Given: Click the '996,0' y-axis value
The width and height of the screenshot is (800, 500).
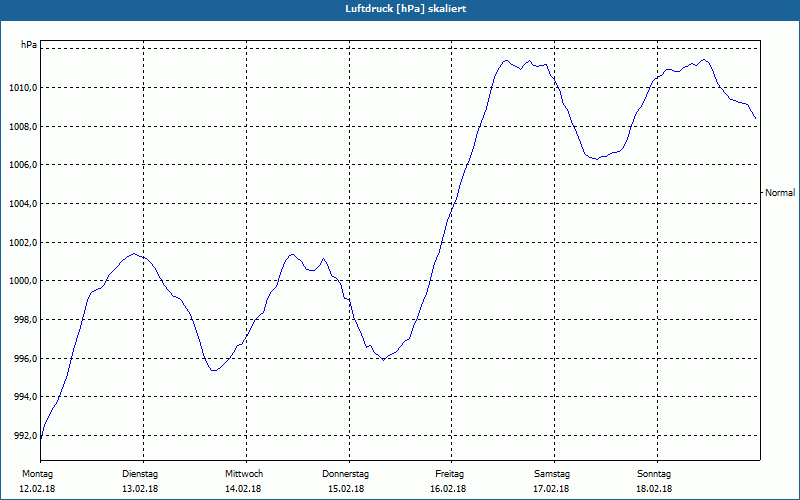Looking at the screenshot, I should click(25, 358).
